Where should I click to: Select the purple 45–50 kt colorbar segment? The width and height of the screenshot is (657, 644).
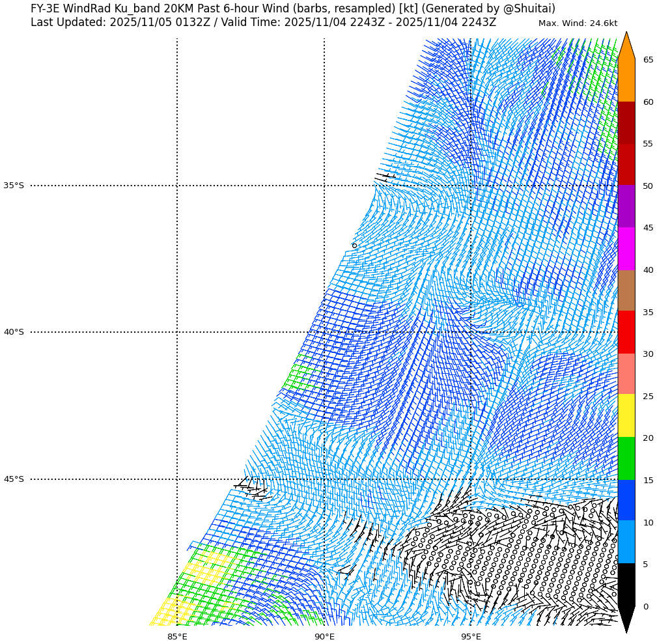626,206
